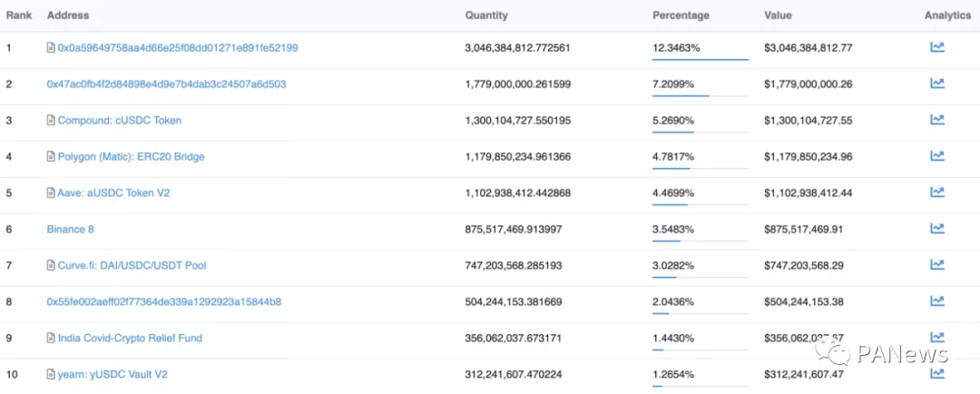
Task: Visit Polygon (Matic): ERC20 Bridge address
Action: (x=131, y=156)
